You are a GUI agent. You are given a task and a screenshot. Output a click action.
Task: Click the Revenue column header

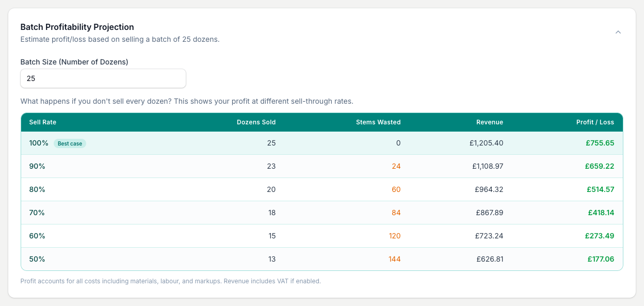point(490,122)
